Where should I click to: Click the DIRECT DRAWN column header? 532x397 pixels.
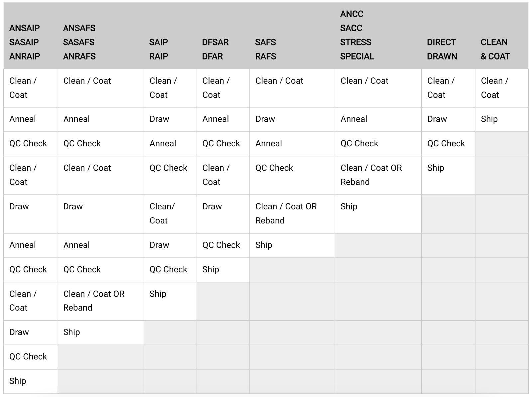tap(442, 49)
